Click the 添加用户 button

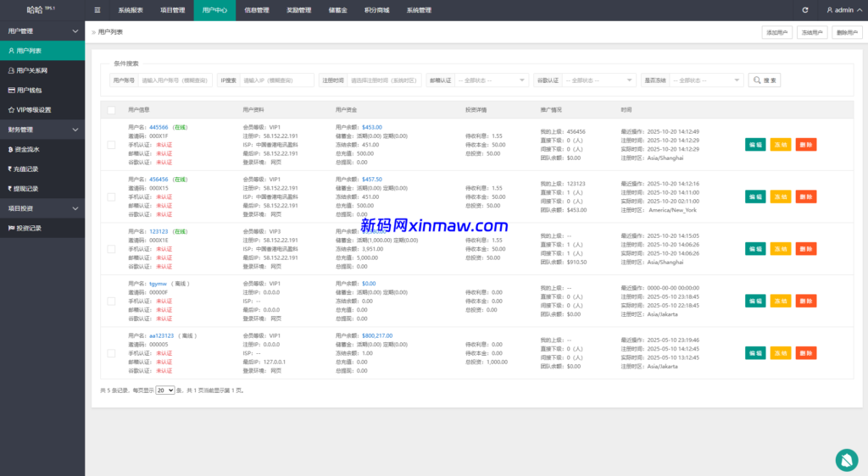(x=776, y=33)
